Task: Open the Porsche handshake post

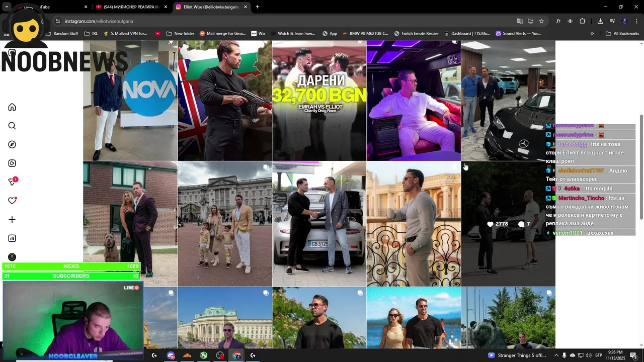Action: (319, 224)
